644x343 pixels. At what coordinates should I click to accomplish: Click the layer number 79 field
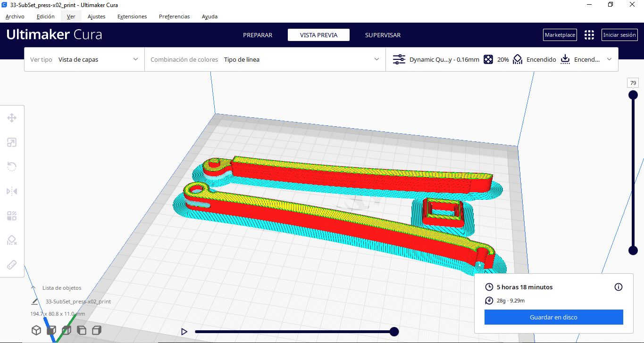[x=633, y=83]
